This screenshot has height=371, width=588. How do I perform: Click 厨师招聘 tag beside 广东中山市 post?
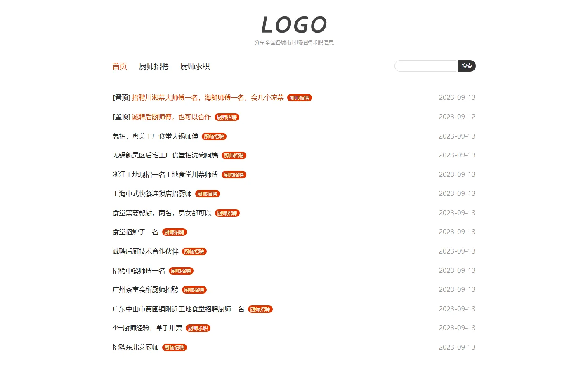click(260, 310)
